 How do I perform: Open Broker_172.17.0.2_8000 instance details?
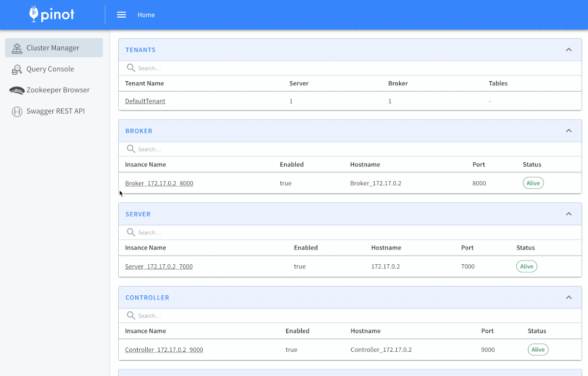(159, 183)
